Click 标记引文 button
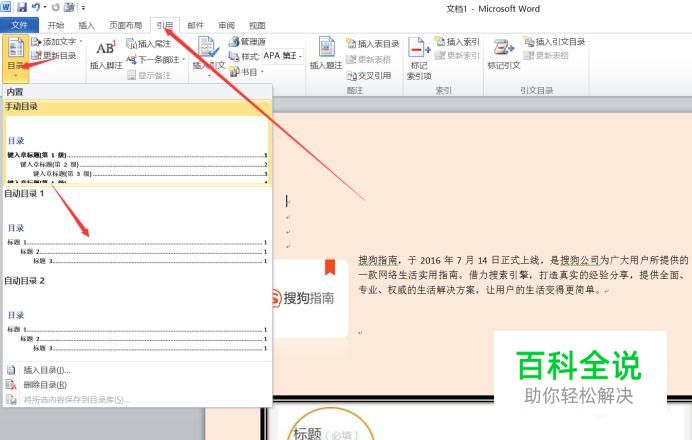This screenshot has width=692, height=440. tap(504, 54)
